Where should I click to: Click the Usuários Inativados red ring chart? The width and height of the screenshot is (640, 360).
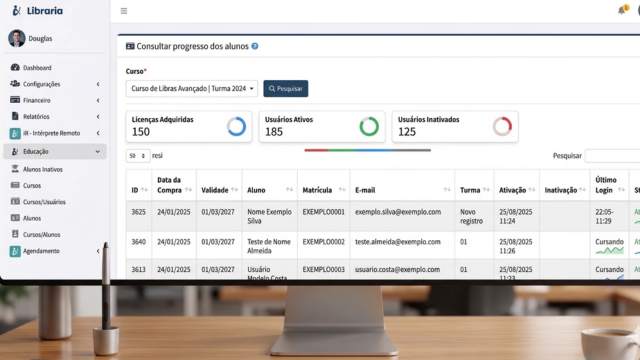(x=502, y=127)
